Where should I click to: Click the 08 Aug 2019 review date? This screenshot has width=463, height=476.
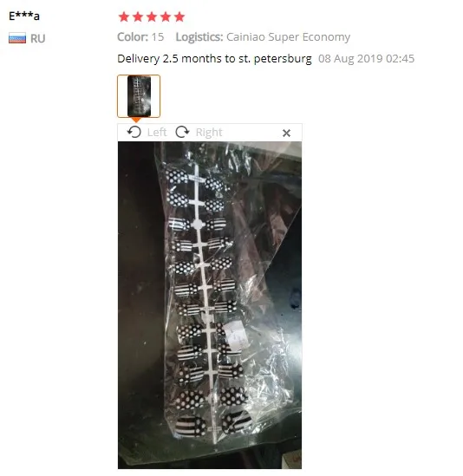coord(366,59)
